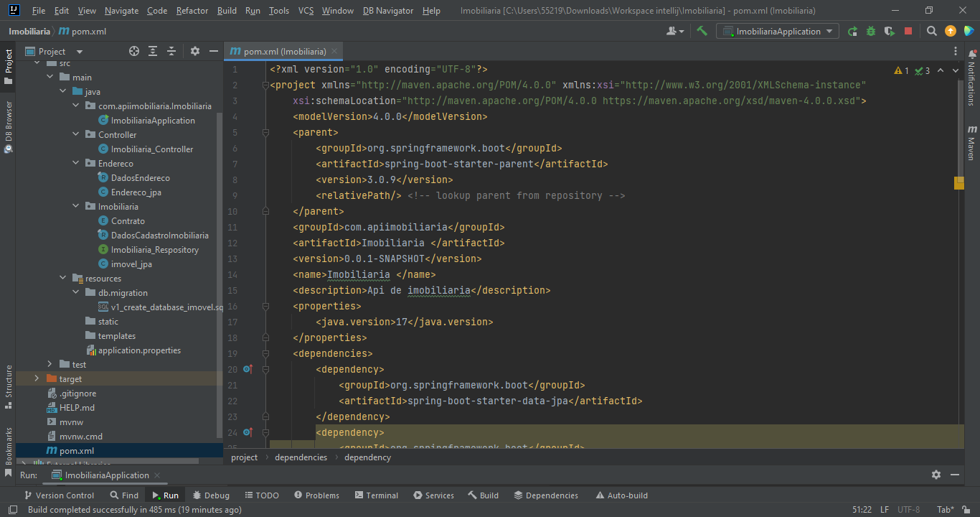Viewport: 980px width, 517px height.
Task: Click the Expand All icon in Project panel
Action: click(153, 51)
